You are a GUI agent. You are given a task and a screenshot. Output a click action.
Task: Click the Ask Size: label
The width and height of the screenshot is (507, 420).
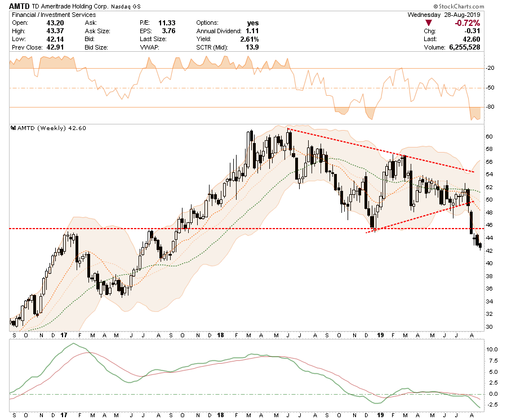click(97, 31)
